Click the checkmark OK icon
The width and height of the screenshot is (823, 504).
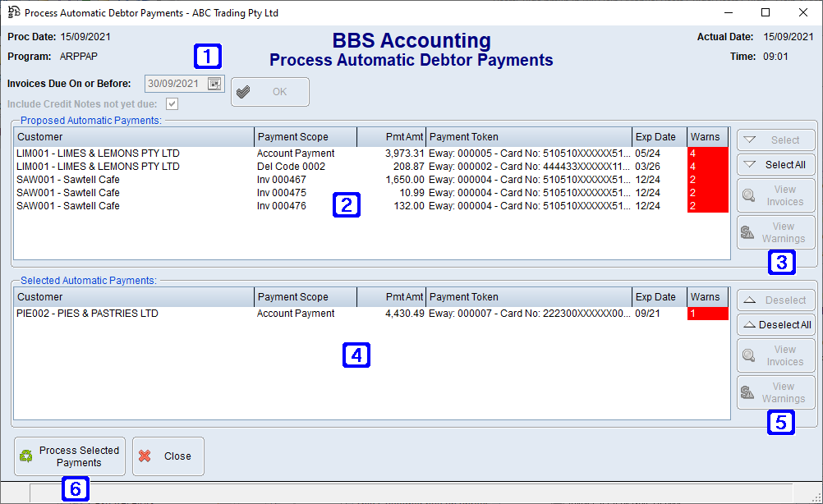coord(243,91)
